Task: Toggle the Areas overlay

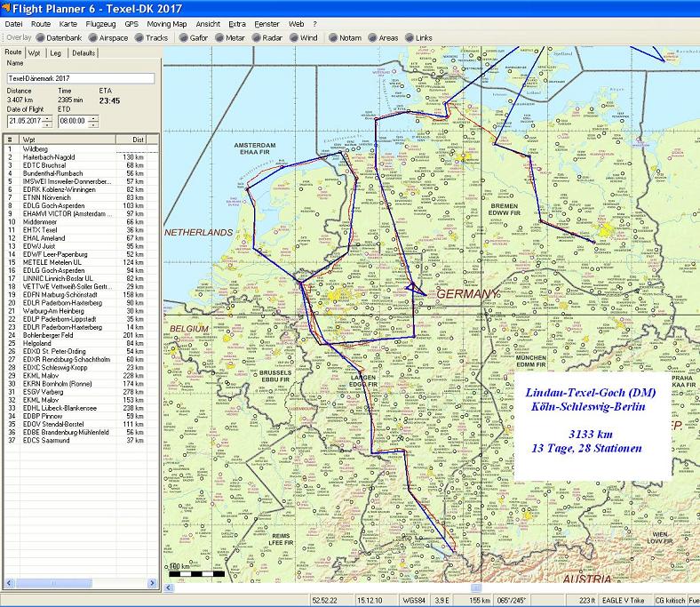Action: [383, 38]
